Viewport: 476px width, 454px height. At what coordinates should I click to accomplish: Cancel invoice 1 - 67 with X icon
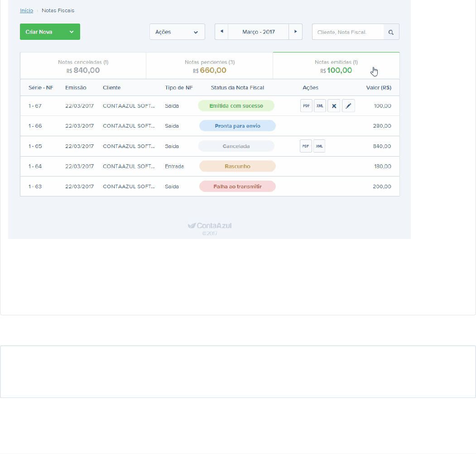pyautogui.click(x=334, y=106)
